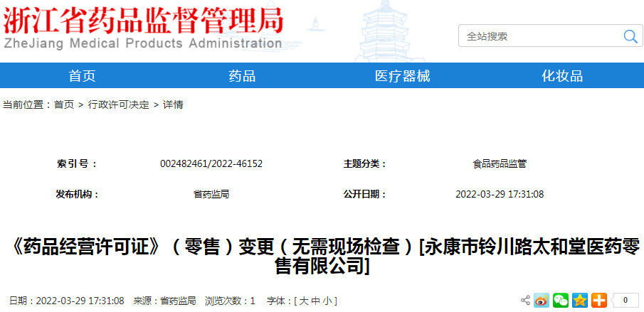This screenshot has height=312, width=644.
Task: Set font size to 小
Action: pos(327,301)
